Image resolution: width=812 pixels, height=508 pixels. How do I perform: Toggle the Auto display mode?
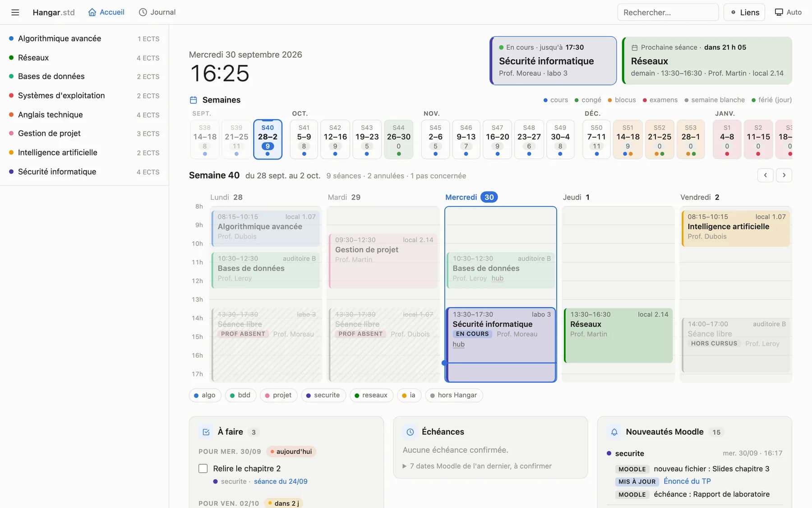pyautogui.click(x=788, y=12)
